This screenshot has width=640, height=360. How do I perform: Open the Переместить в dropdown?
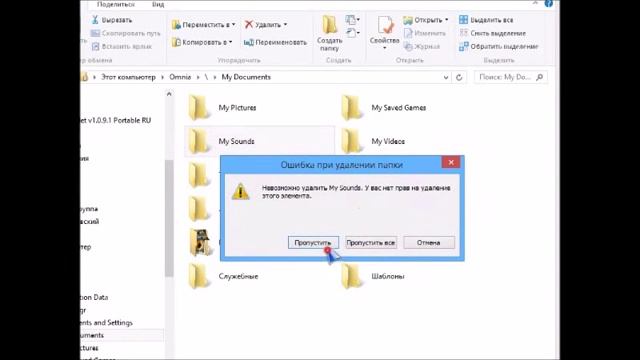point(203,24)
